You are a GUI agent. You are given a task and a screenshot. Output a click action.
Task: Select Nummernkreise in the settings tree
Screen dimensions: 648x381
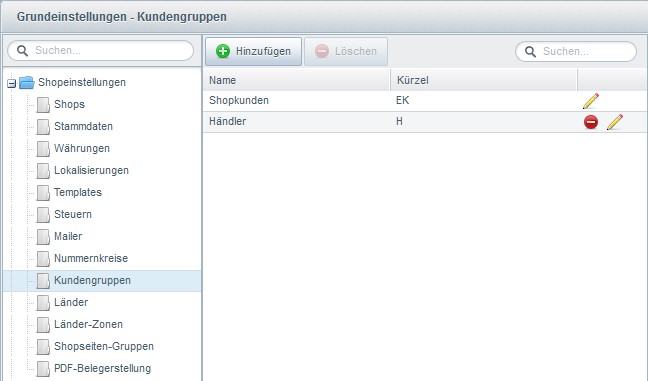[91, 258]
